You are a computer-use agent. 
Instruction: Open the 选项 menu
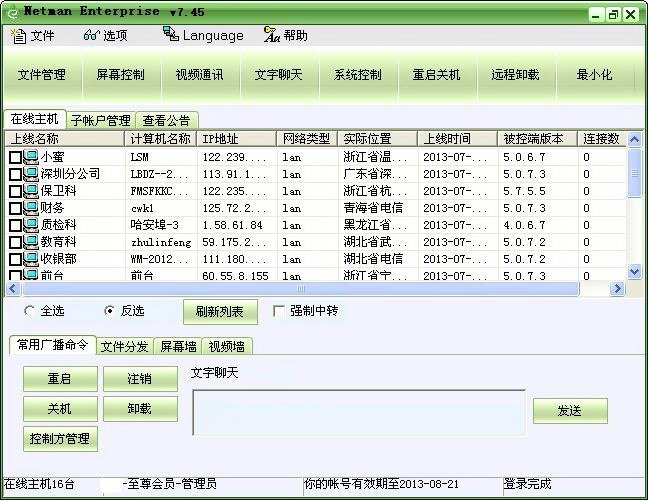[105, 36]
